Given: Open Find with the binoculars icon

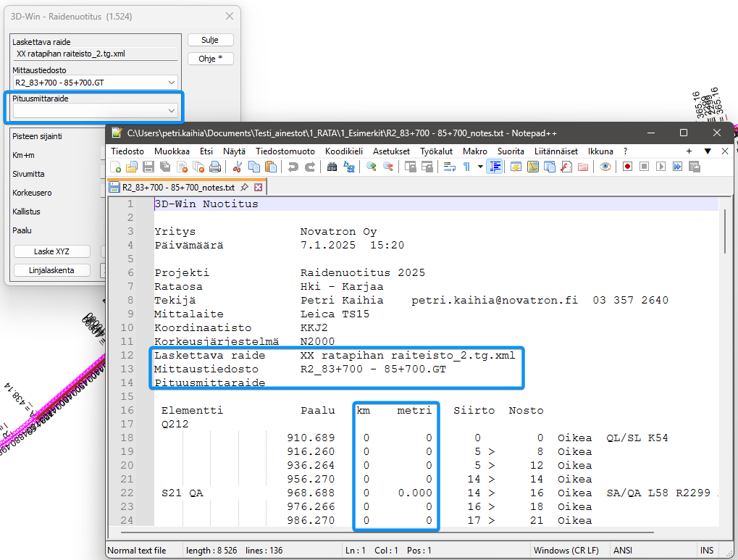Looking at the screenshot, I should point(332,167).
